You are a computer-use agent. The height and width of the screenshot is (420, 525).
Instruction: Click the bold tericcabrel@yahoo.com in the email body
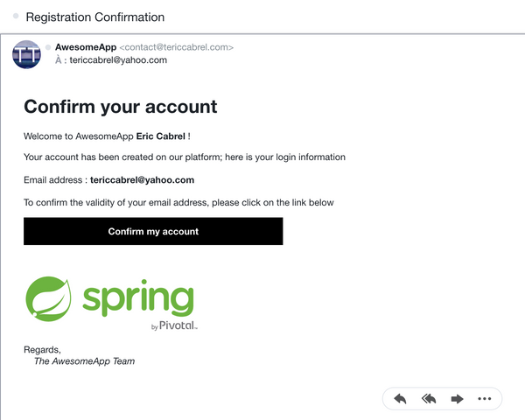tap(142, 180)
